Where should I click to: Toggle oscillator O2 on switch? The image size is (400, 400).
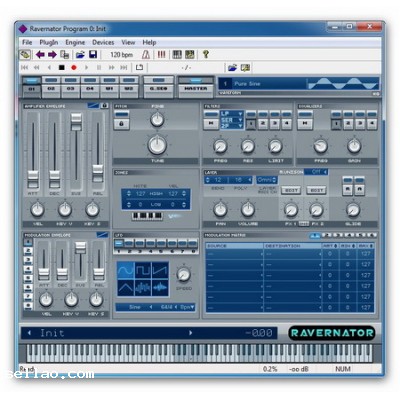click(51, 80)
